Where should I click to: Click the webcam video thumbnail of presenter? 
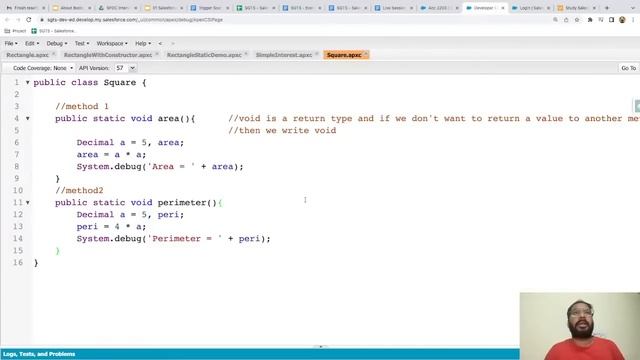click(x=580, y=326)
